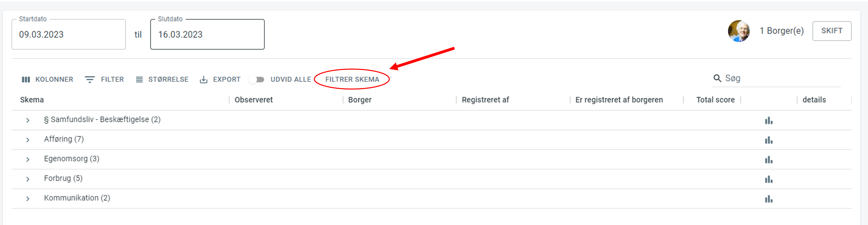This screenshot has width=868, height=225.
Task: Open chart icon for Samfundsliv - Beskæftigelse row
Action: coord(769,120)
